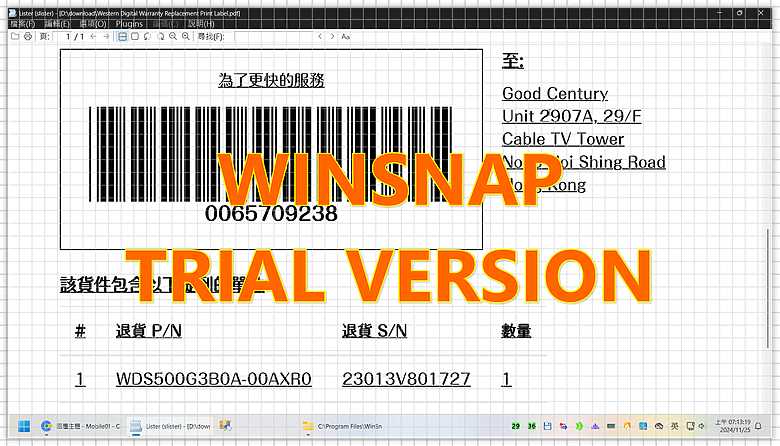Click the 退貨 P/N column header

click(149, 331)
